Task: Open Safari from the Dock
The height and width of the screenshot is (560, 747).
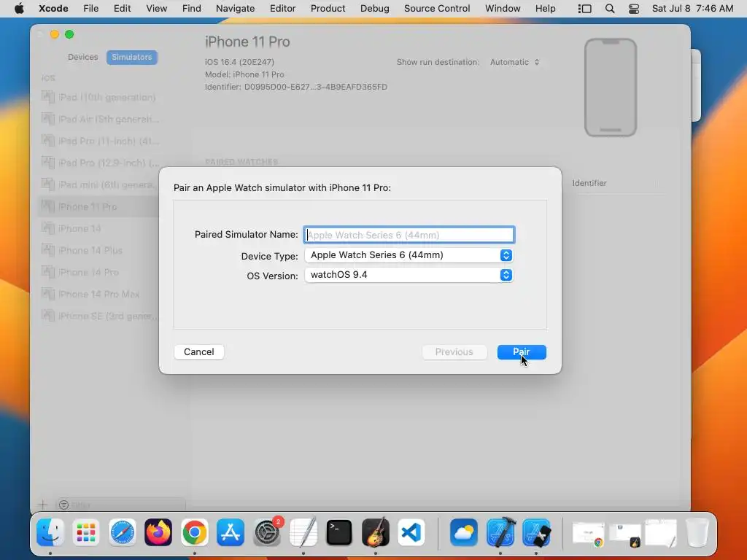Action: 122,532
